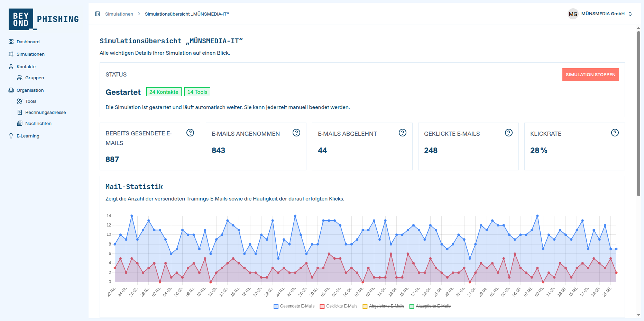Image resolution: width=644 pixels, height=321 pixels.
Task: Click the MG avatar badge
Action: [573, 14]
